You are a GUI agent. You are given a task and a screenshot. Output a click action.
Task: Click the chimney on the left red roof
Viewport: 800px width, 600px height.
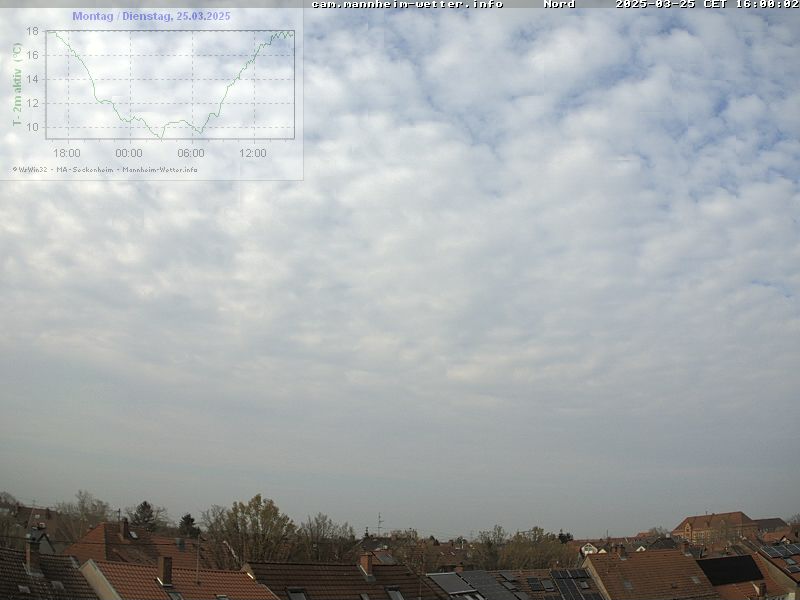click(165, 569)
